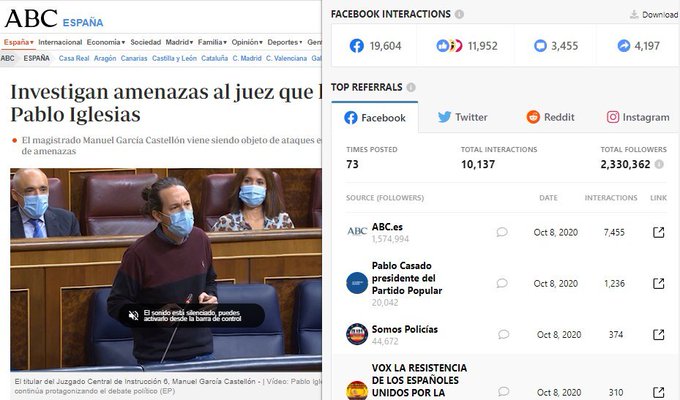Click the ABC newspaper logo
Viewport: 680px width, 400px height.
[31, 18]
